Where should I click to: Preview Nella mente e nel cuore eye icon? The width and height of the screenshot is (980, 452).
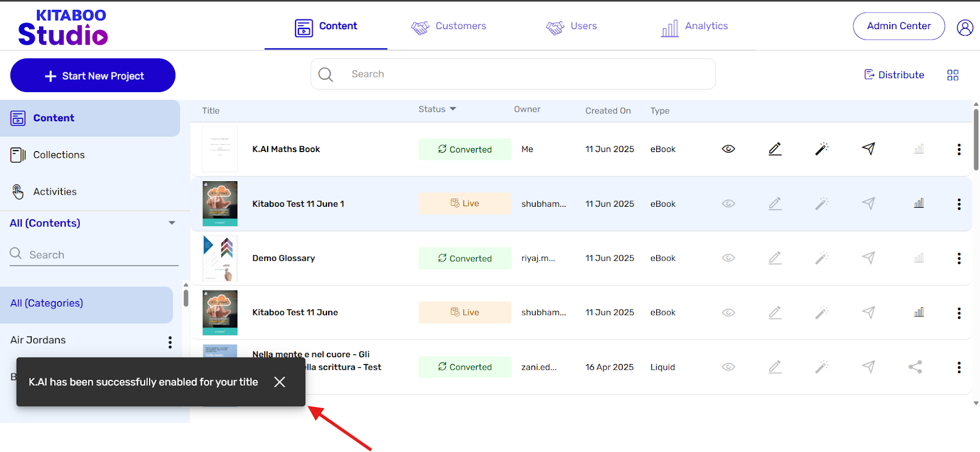(728, 367)
